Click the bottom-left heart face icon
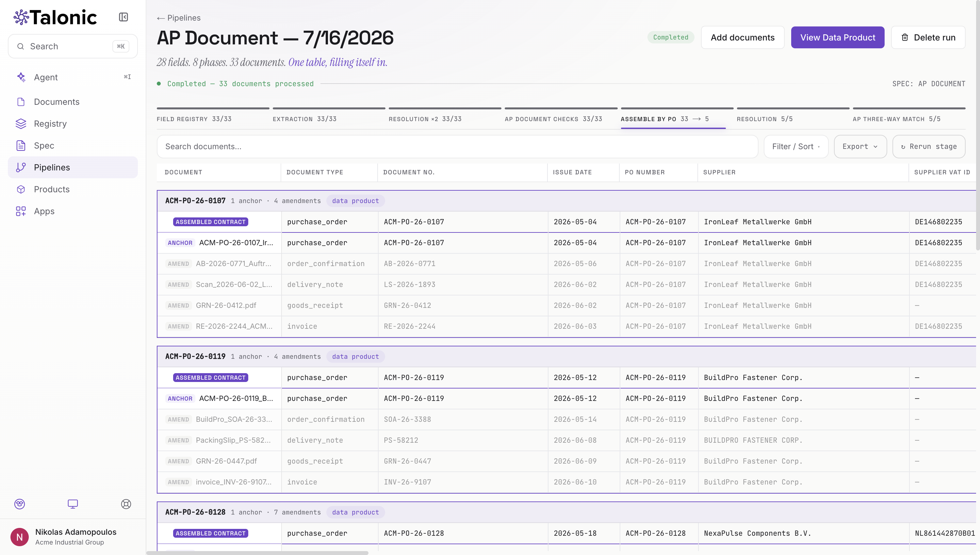 pyautogui.click(x=20, y=504)
